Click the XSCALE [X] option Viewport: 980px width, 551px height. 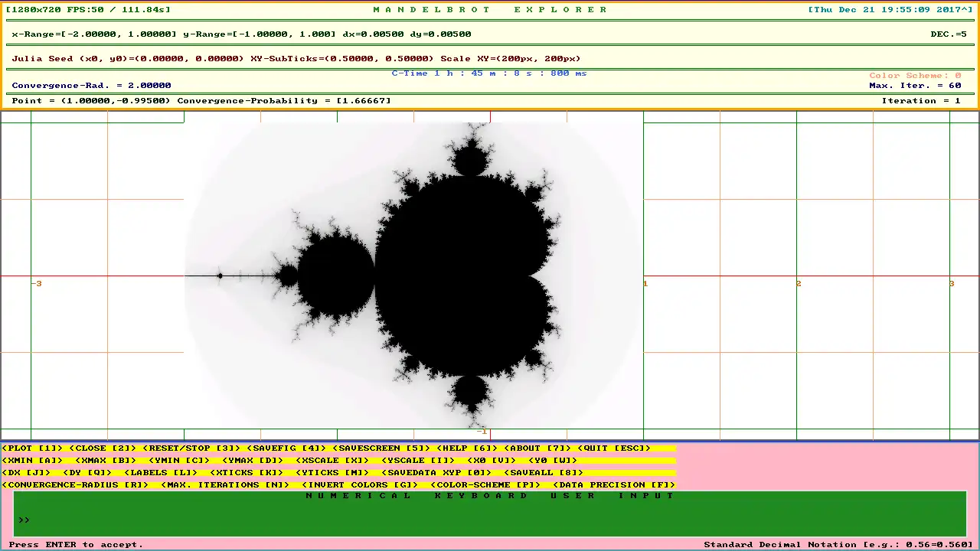332,461
